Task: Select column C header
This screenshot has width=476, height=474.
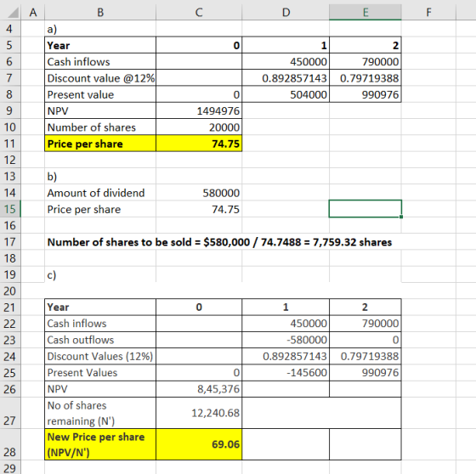Action: pyautogui.click(x=199, y=13)
